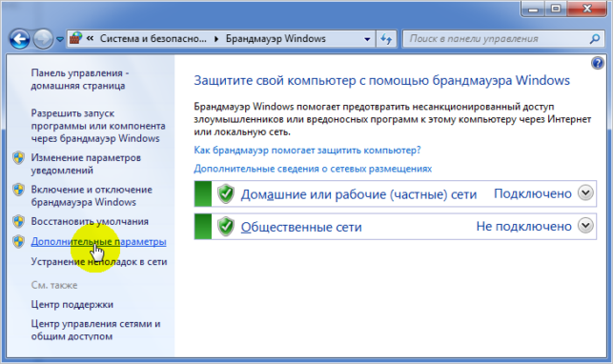613x364 pixels.
Task: Open Help via the blue question icon
Action: pos(598,63)
